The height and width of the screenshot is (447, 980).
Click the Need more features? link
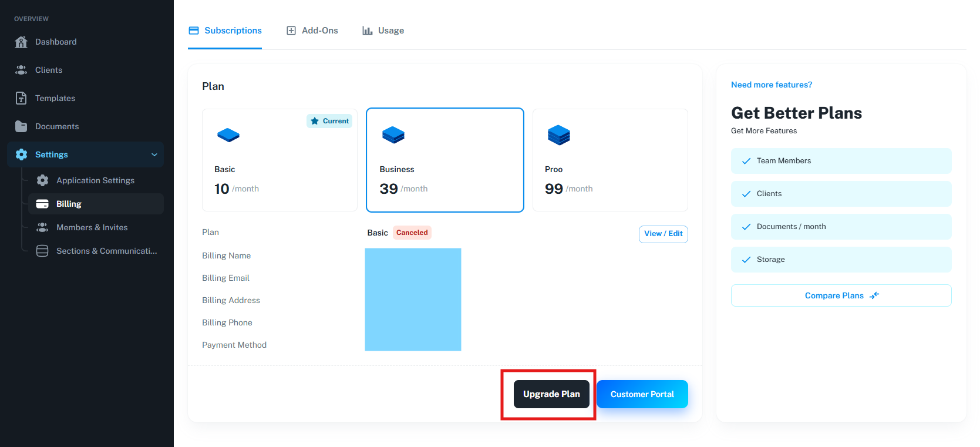coord(772,85)
